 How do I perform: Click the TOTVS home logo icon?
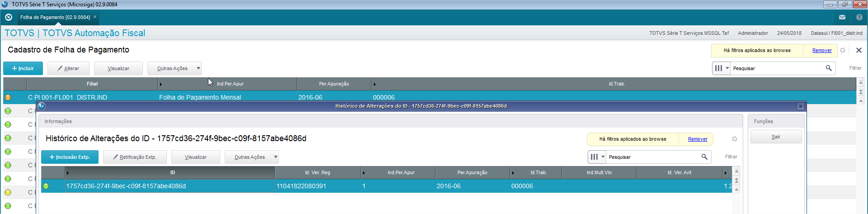tap(8, 17)
